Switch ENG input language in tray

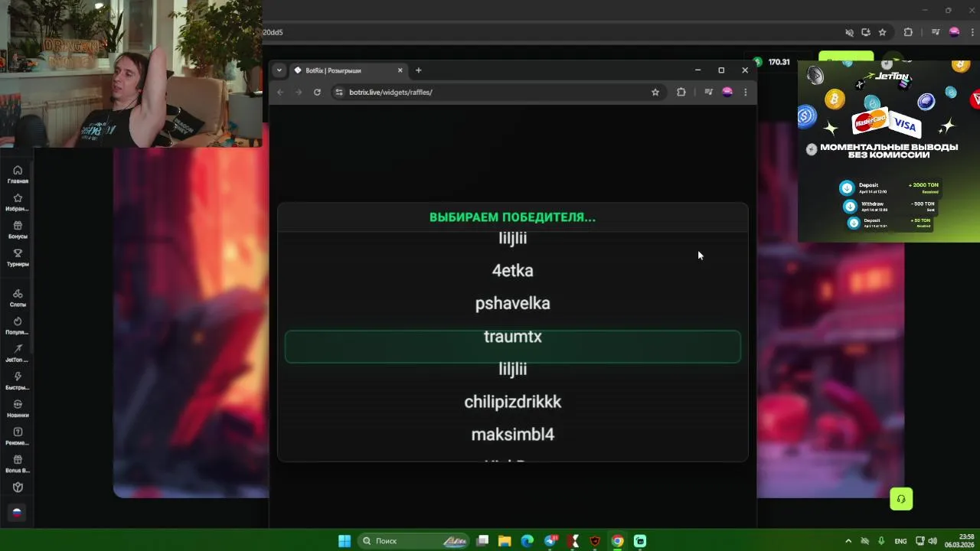901,541
